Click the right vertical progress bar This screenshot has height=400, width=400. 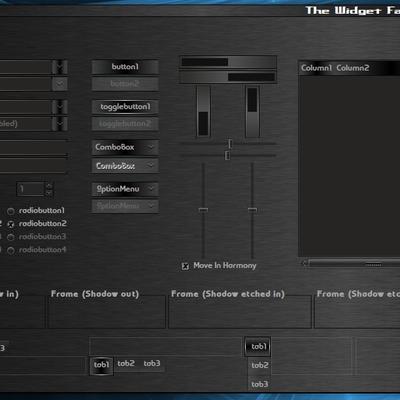pyautogui.click(x=252, y=111)
